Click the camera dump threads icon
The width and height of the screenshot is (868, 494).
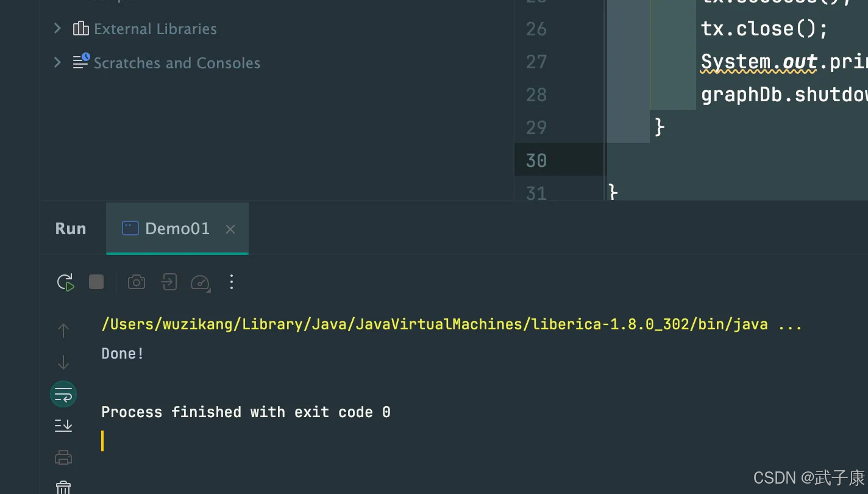pyautogui.click(x=137, y=282)
